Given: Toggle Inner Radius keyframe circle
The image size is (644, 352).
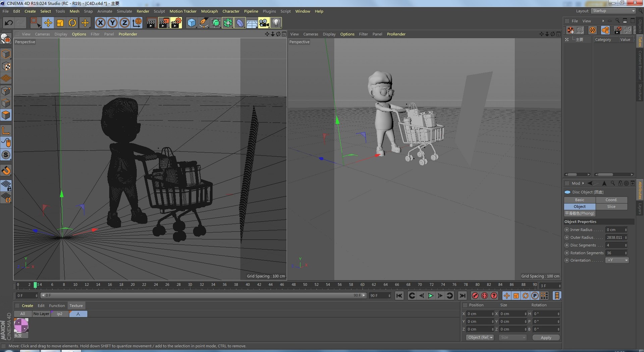Looking at the screenshot, I should coord(567,230).
